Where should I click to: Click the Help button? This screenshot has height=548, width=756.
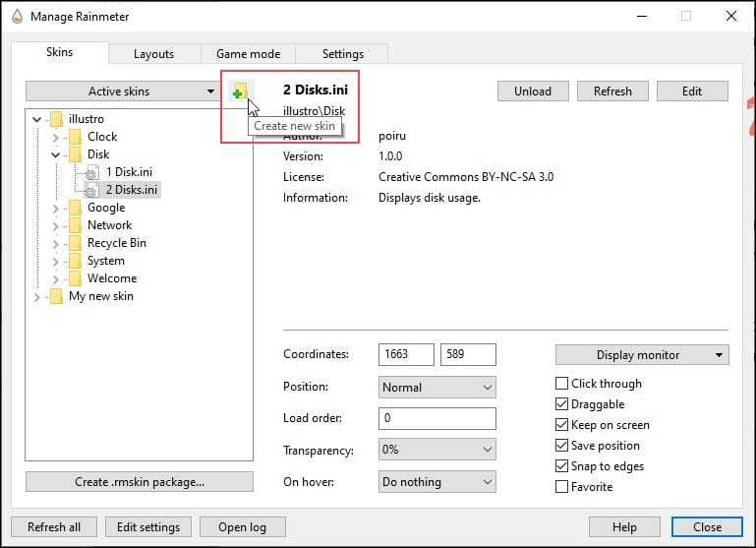pyautogui.click(x=624, y=527)
